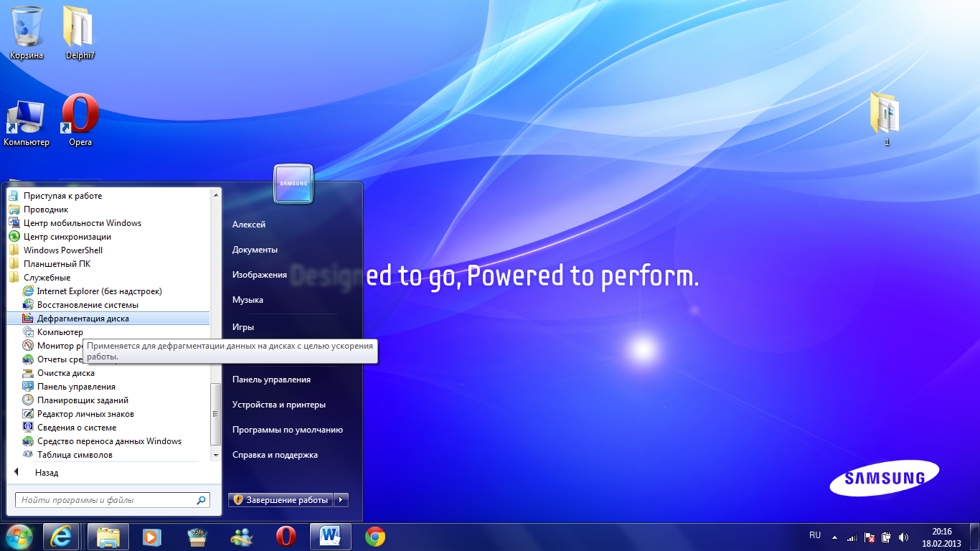The width and height of the screenshot is (980, 551).
Task: Click the Найти программы и файлы search field
Action: [x=105, y=500]
